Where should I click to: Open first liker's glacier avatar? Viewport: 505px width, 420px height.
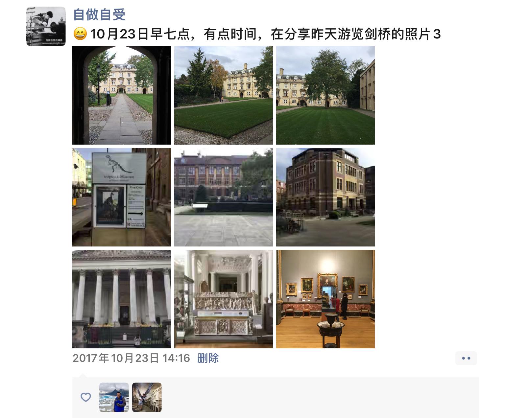[x=114, y=397]
